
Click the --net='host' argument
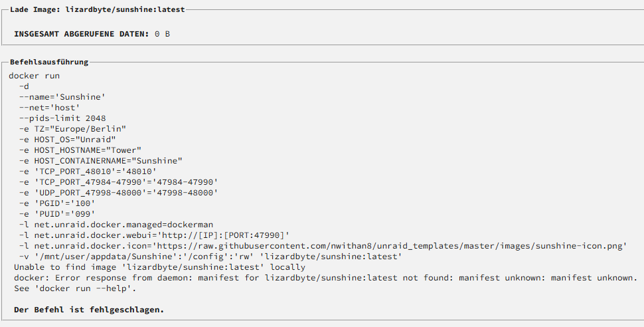[50, 108]
